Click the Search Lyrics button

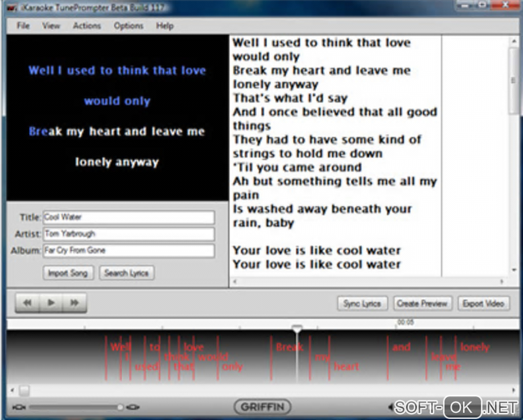point(127,273)
